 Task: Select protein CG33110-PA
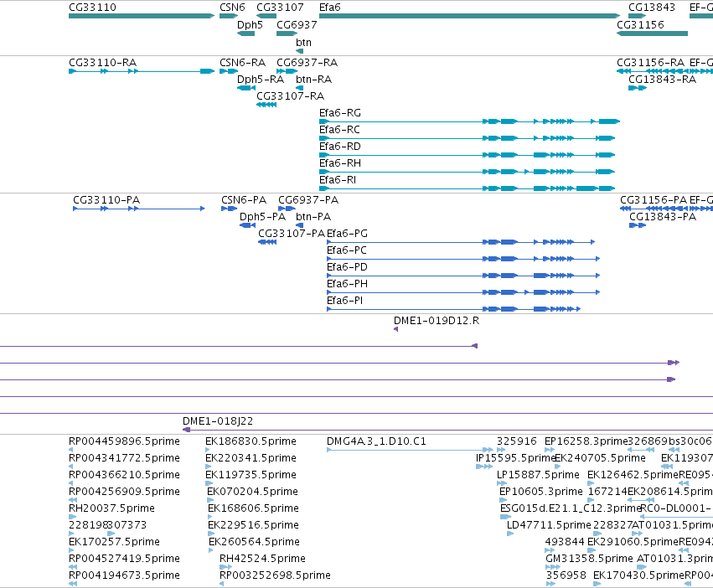click(x=139, y=209)
